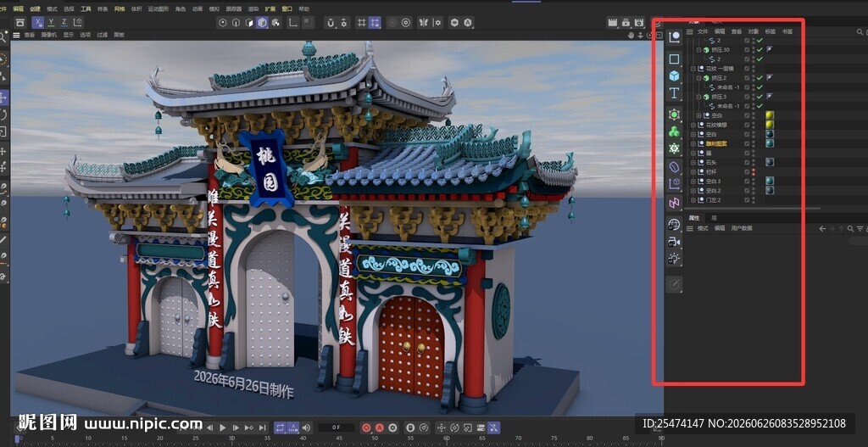Toggle the Y axis lock
The height and width of the screenshot is (447, 868).
tap(51, 22)
